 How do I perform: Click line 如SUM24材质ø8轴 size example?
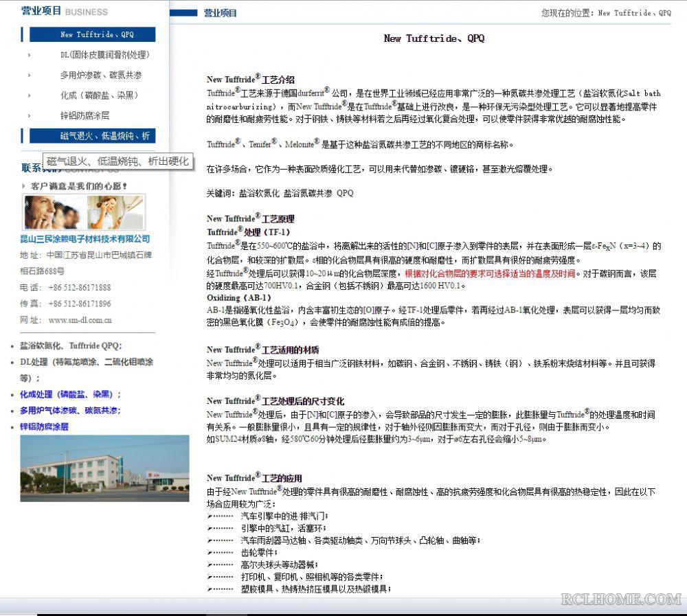(x=376, y=439)
